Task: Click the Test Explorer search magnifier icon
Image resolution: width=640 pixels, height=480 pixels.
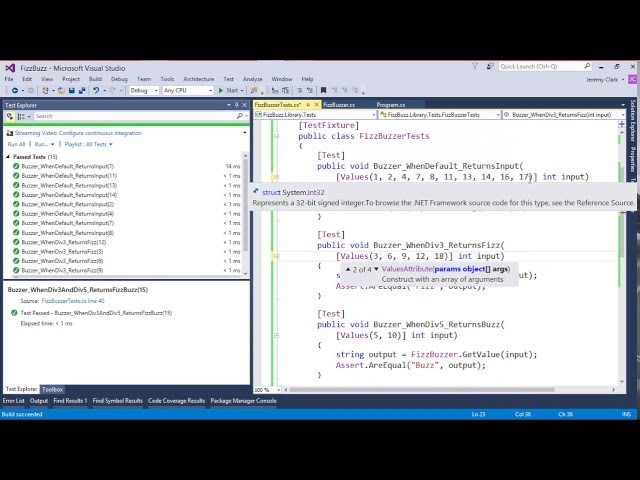Action: pos(240,116)
